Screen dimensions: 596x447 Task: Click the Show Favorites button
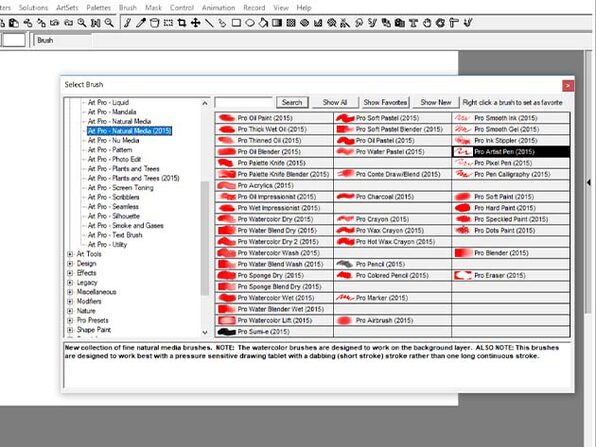click(x=385, y=102)
